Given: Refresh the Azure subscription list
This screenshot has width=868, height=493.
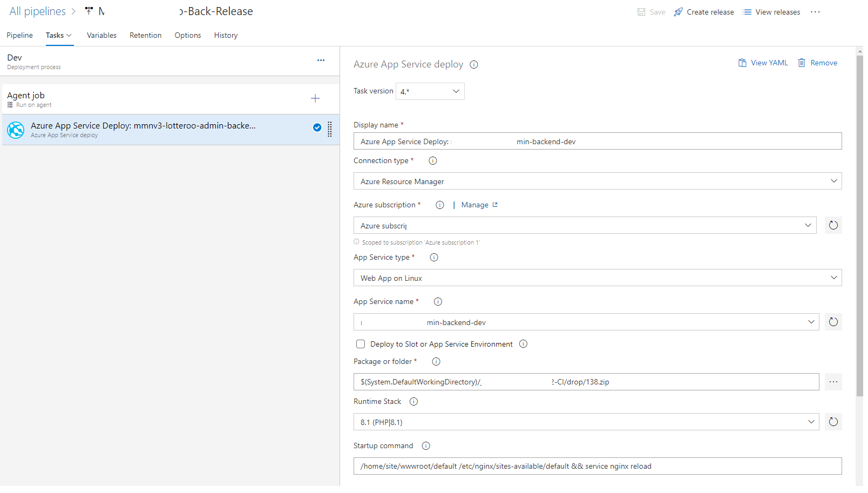Looking at the screenshot, I should 833,225.
